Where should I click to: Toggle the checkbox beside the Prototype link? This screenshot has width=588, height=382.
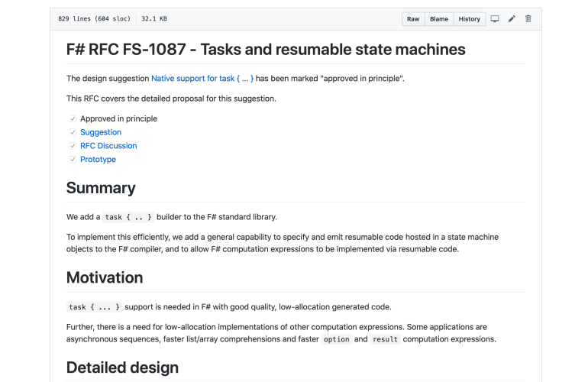[73, 160]
